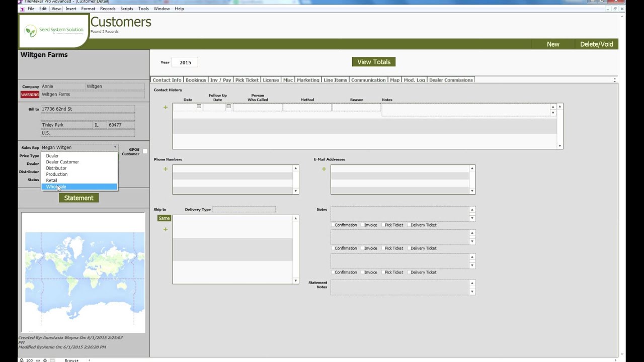644x362 pixels.
Task: Toggle the status toolbar icon at the bottom
Action: click(52, 360)
